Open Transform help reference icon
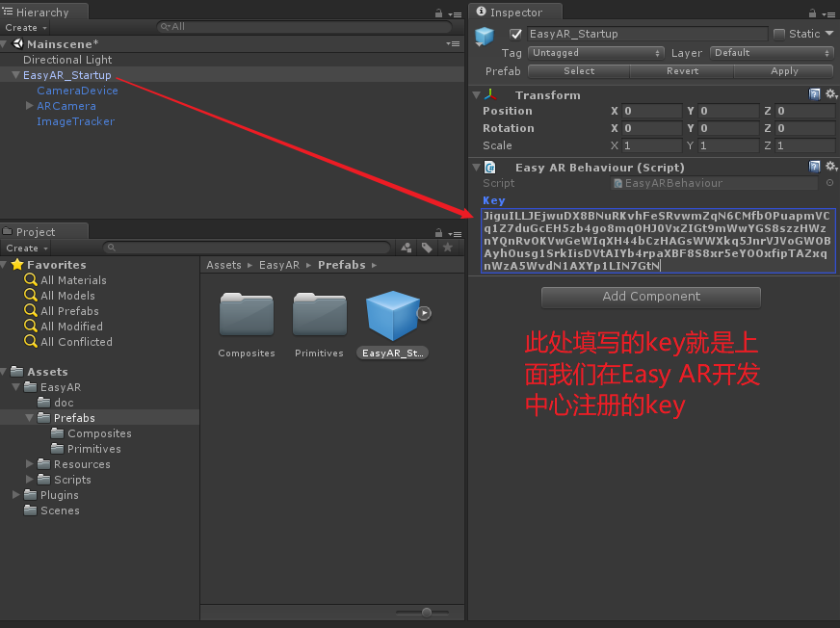840x628 pixels. 814,94
